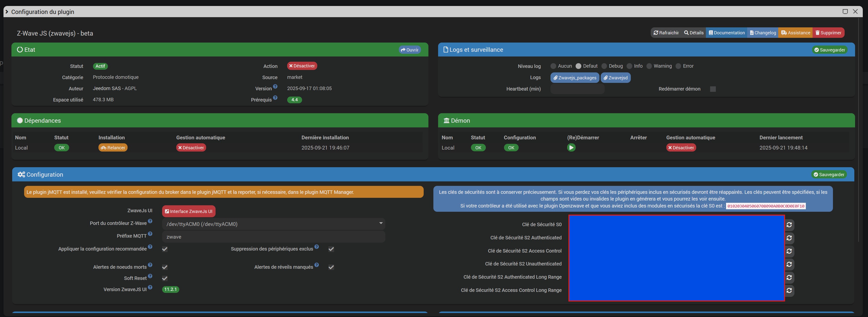Regenerate the S2 Unauthenticated security key

tap(789, 264)
